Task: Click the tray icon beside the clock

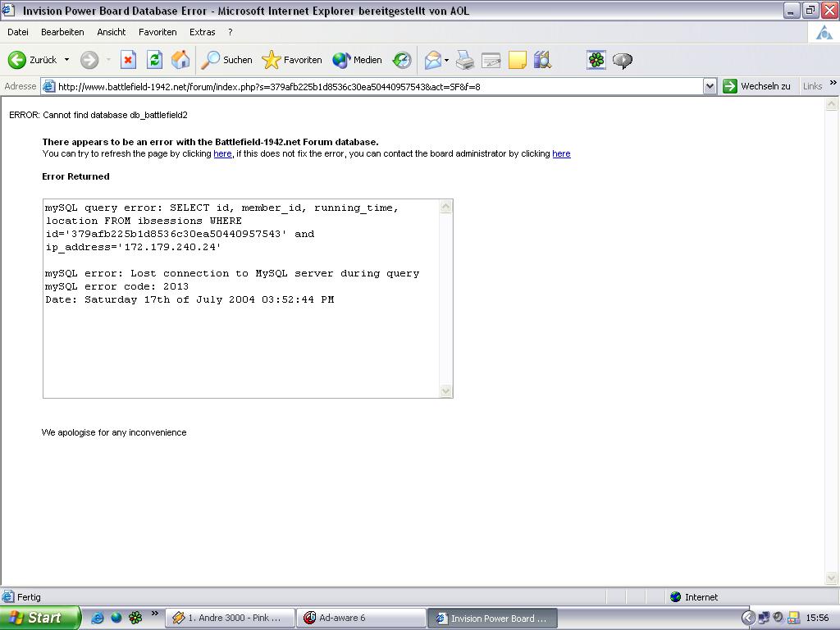Action: click(793, 618)
